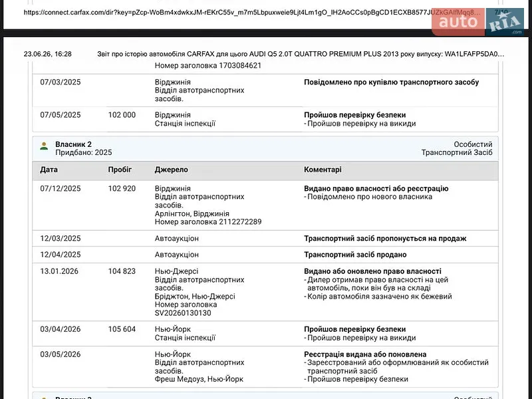Click 'Реєстрація видана або поновлена' comment

pyautogui.click(x=365, y=354)
